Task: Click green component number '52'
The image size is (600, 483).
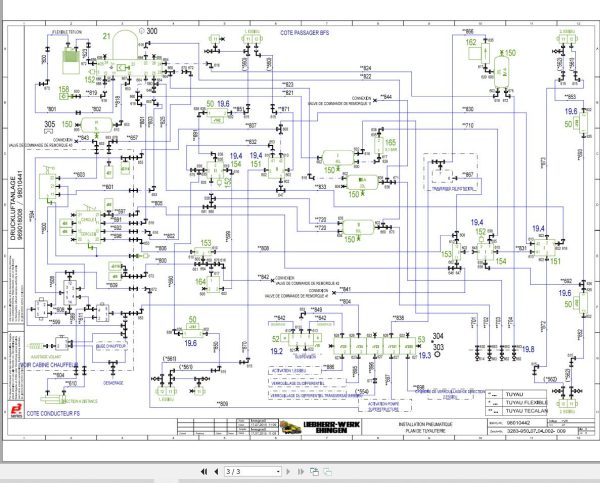Action: 276,339
